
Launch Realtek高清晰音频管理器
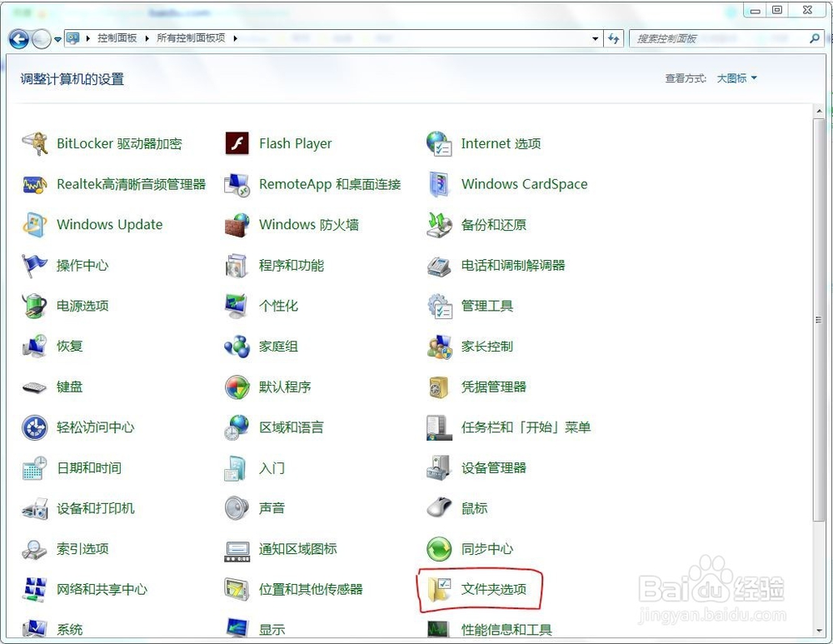(x=132, y=184)
